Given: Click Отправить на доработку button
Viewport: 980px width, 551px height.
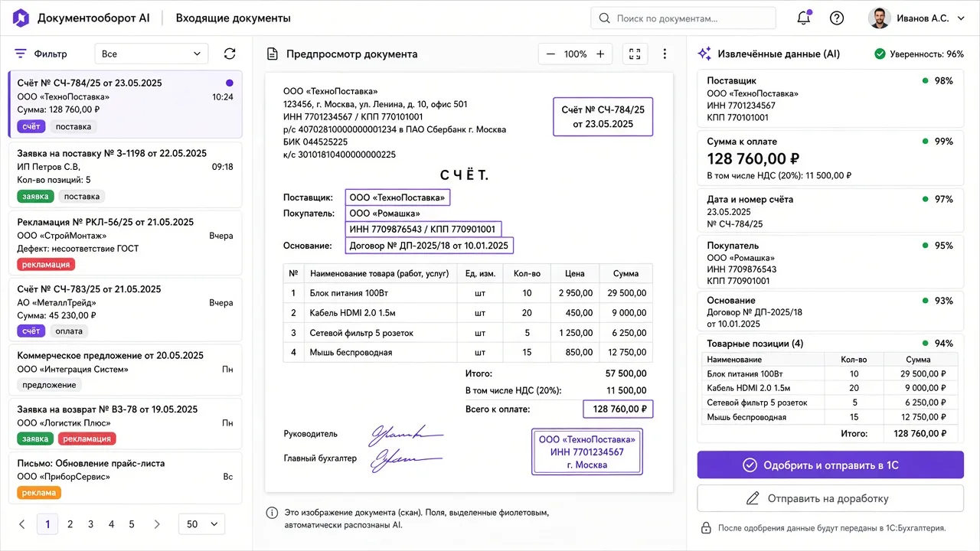Looking at the screenshot, I should coord(830,498).
